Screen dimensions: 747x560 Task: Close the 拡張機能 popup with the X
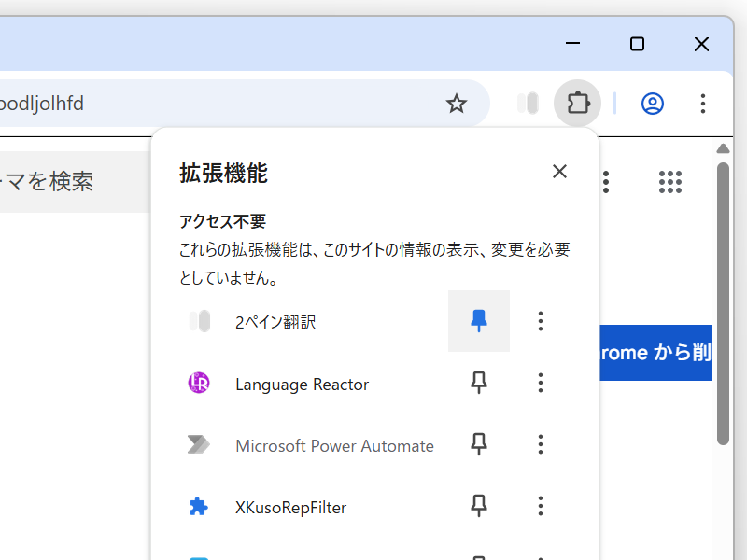[x=559, y=172]
